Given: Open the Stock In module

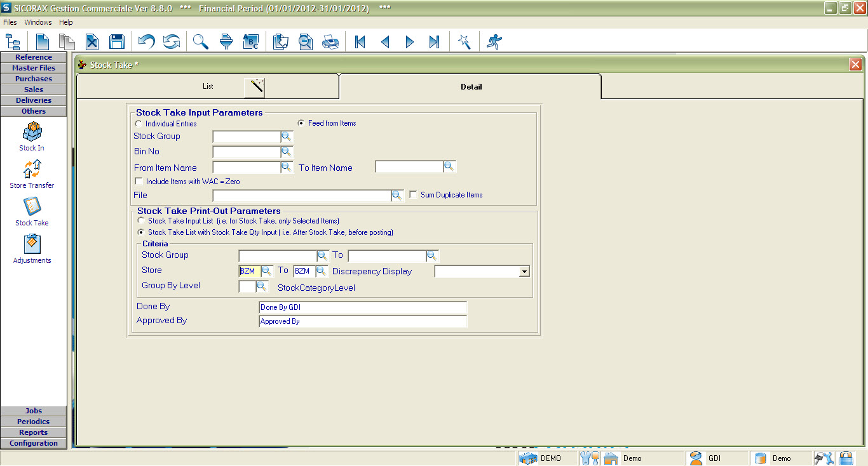Looking at the screenshot, I should point(32,136).
